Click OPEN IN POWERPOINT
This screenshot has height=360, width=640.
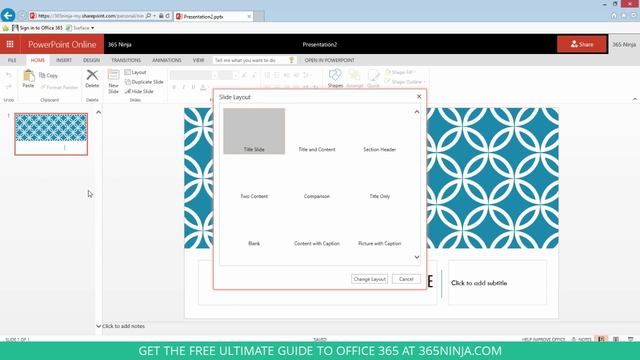click(329, 60)
